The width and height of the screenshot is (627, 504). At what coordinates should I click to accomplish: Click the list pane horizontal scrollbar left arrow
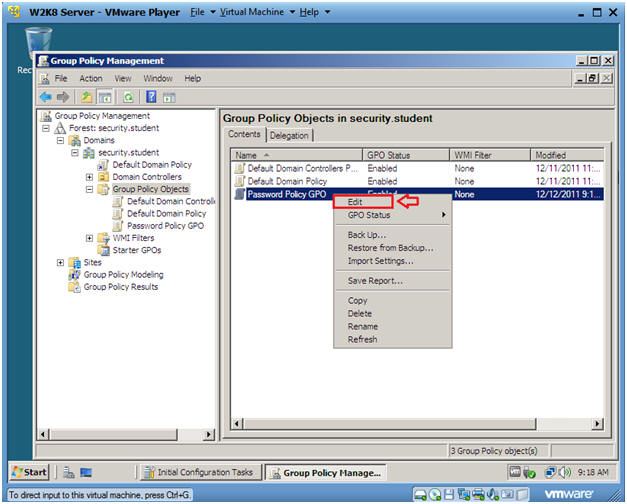tap(237, 424)
